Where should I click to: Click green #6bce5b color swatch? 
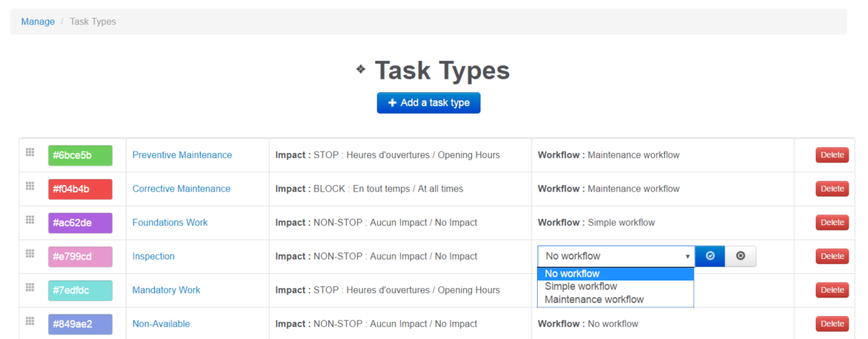80,155
